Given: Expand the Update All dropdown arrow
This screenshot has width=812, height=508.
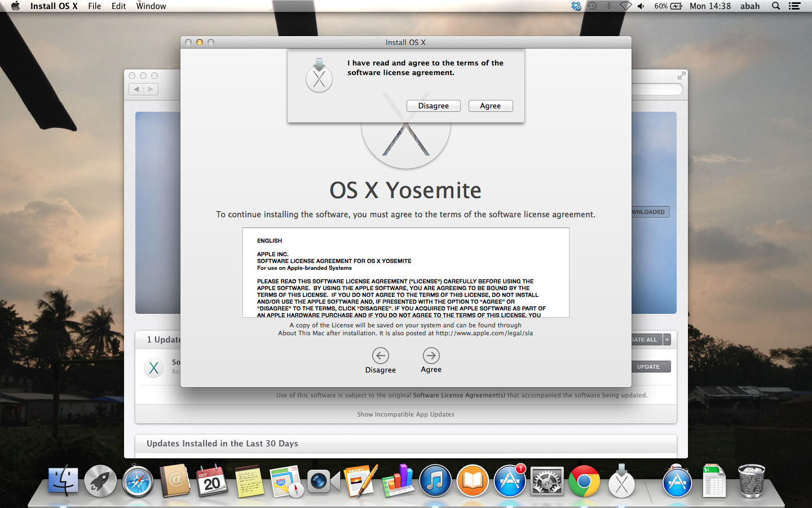Looking at the screenshot, I should click(x=667, y=340).
